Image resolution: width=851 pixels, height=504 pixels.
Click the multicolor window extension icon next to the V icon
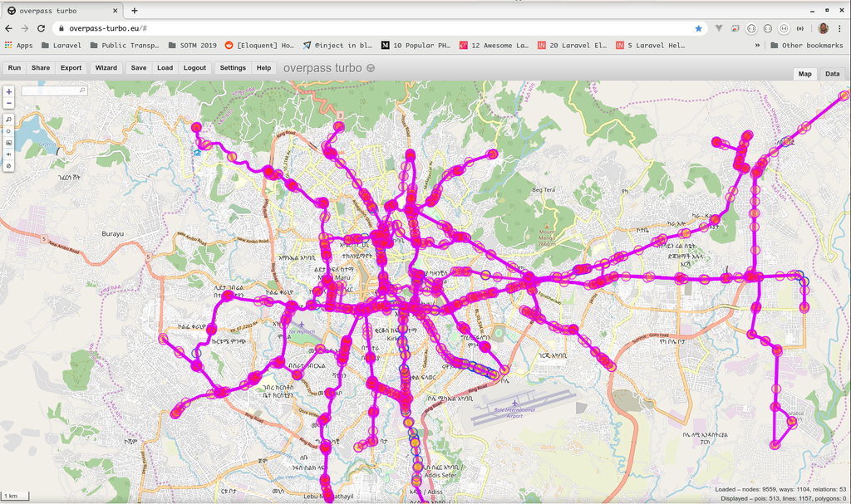(735, 28)
